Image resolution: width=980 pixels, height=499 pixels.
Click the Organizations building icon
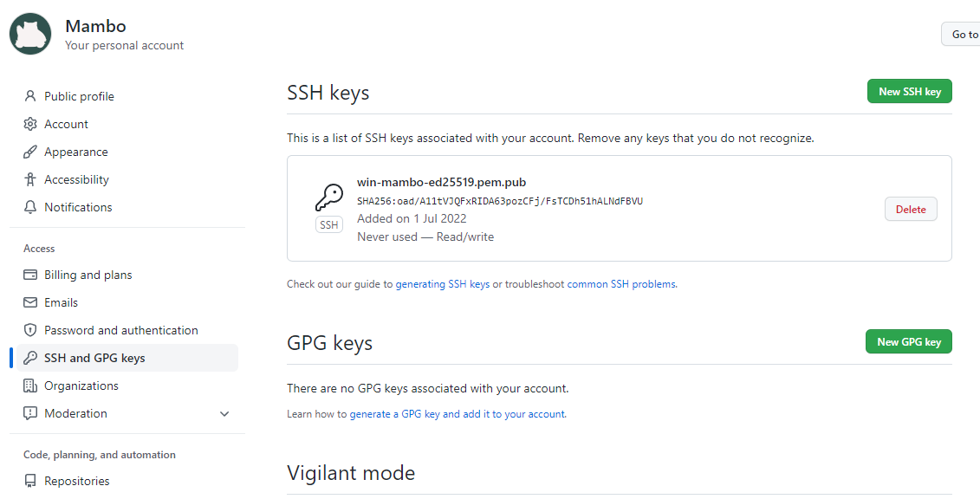point(30,386)
